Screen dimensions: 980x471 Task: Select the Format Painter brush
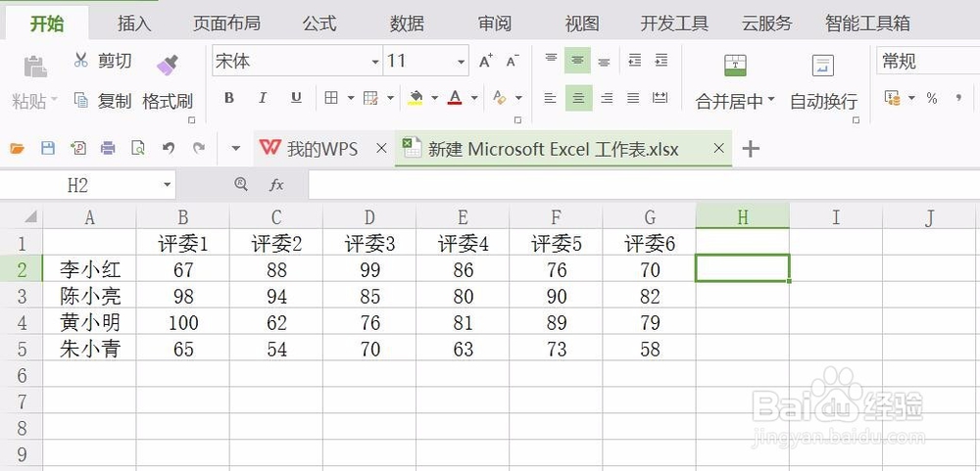167,64
